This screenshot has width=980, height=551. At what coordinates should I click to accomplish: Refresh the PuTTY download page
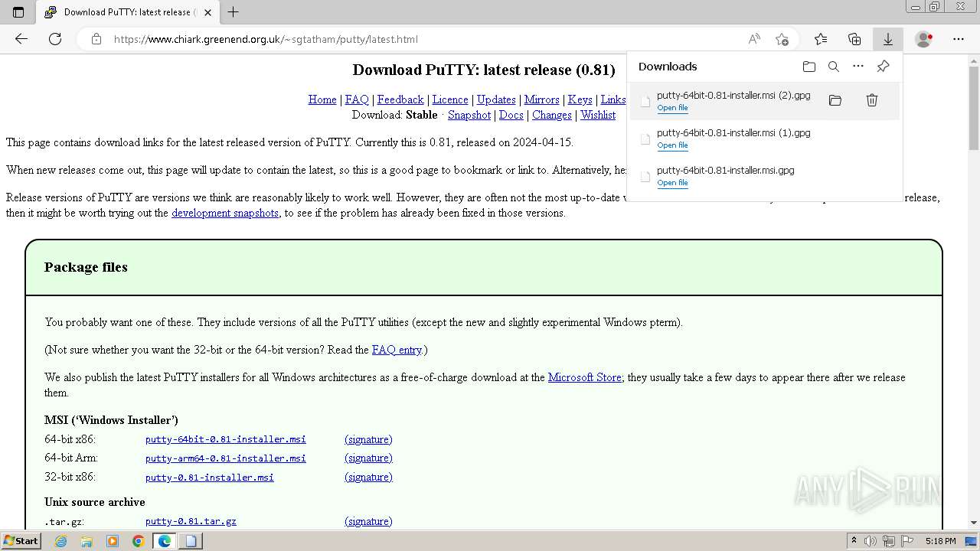pyautogui.click(x=55, y=39)
